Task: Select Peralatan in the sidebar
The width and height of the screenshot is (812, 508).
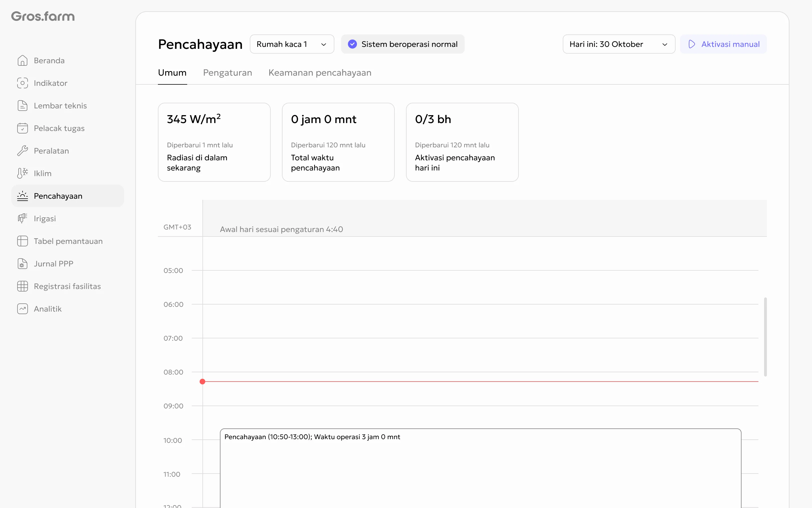Action: click(x=67, y=151)
